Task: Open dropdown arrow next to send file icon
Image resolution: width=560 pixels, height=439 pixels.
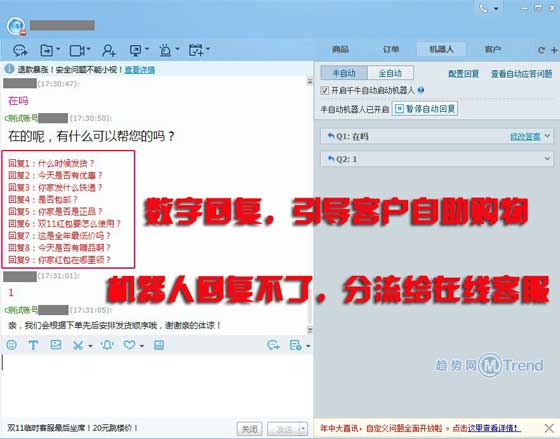Action: coord(58,49)
